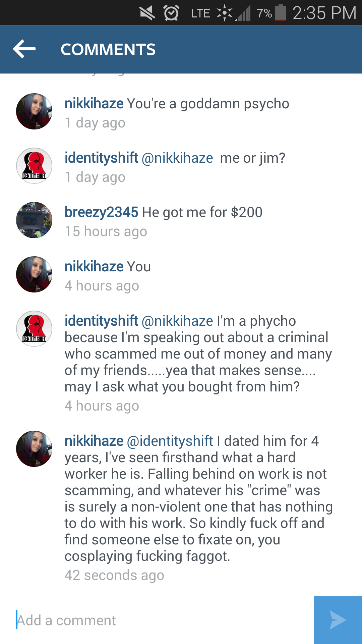Viewport: 362px width, 644px height.
Task: Open breezy2345 profile picture
Action: point(34,220)
